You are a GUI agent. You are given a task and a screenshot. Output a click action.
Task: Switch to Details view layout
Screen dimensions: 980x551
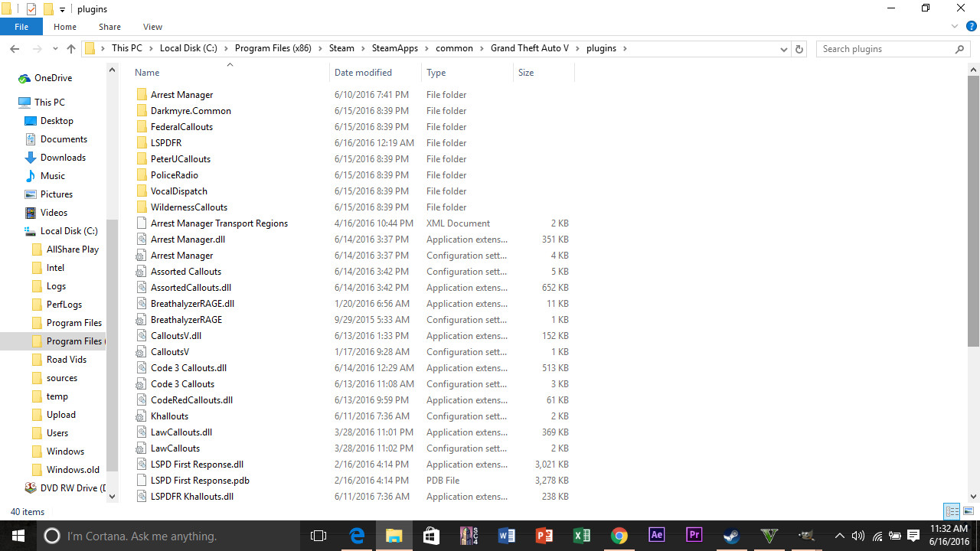coord(952,511)
